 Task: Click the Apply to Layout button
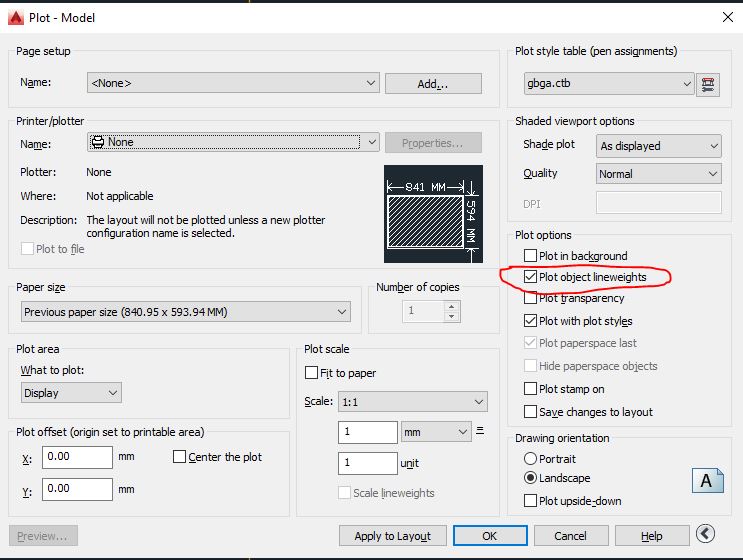click(392, 536)
